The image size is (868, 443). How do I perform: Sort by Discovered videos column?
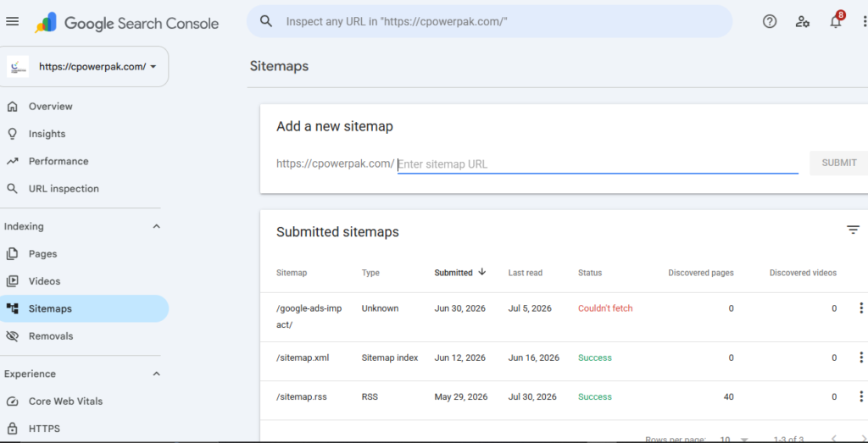(803, 273)
